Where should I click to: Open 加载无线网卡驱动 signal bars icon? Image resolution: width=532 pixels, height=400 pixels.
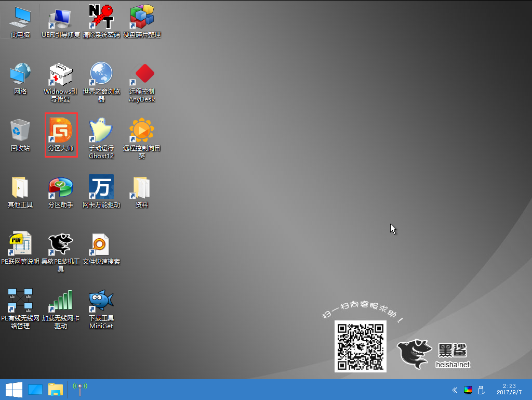(x=61, y=301)
